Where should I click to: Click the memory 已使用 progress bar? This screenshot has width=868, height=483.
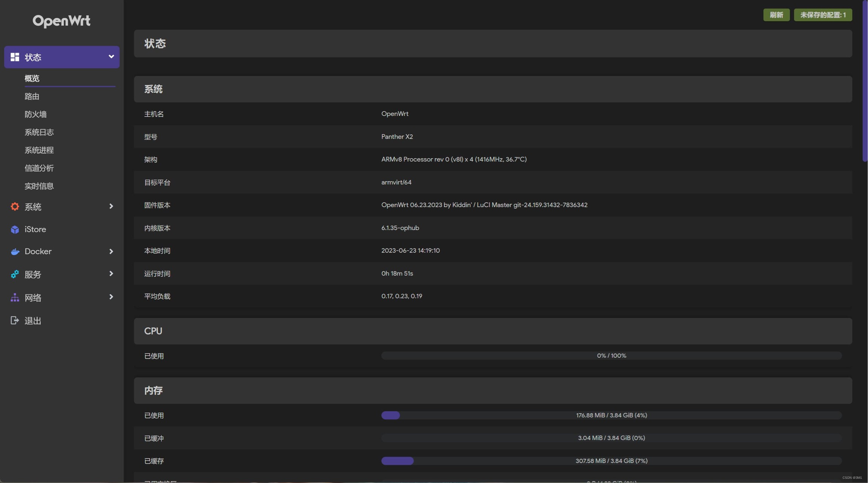point(611,415)
